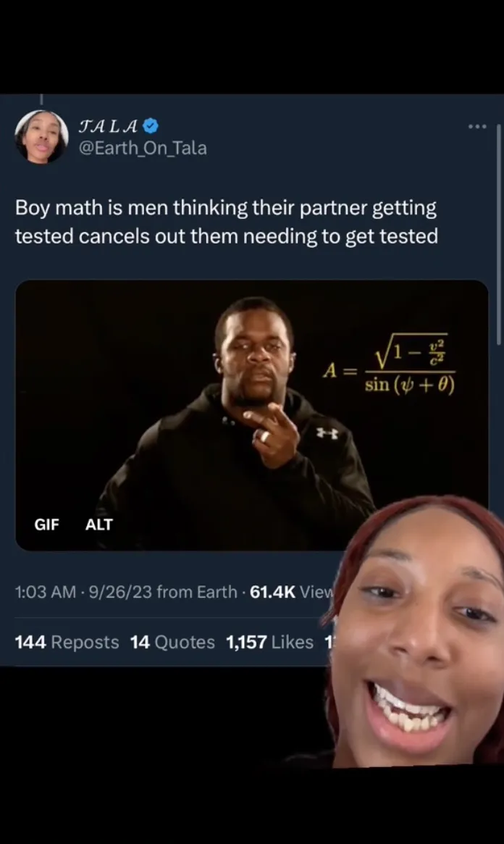Click the yellow formula in the GIF

click(x=389, y=364)
